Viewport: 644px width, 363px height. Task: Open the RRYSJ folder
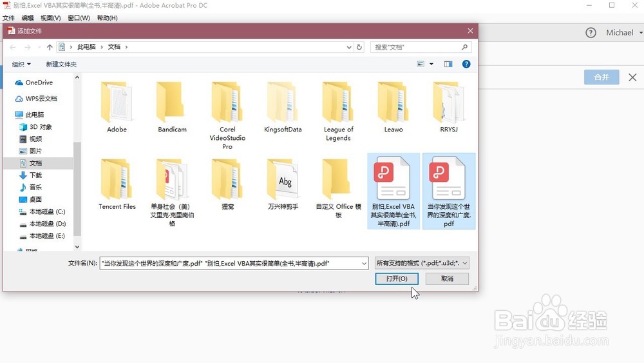[x=448, y=106]
